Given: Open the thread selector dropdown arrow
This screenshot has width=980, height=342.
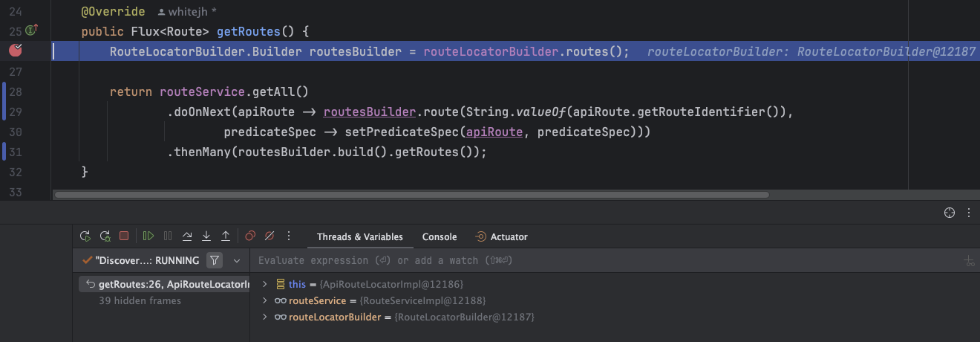Looking at the screenshot, I should (237, 260).
